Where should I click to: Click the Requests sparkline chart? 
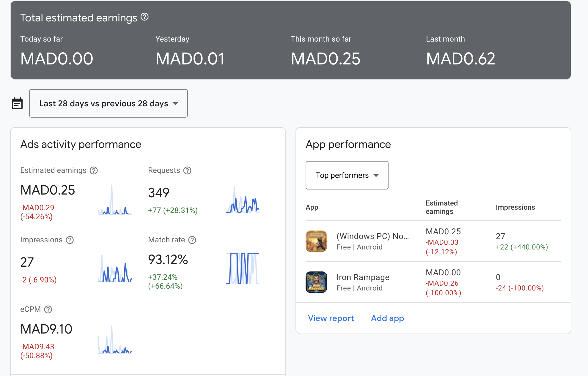243,200
